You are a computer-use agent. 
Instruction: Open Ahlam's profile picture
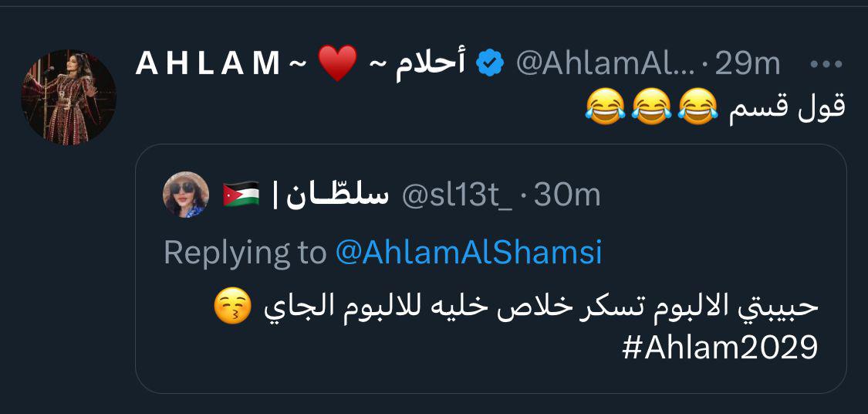pyautogui.click(x=69, y=97)
